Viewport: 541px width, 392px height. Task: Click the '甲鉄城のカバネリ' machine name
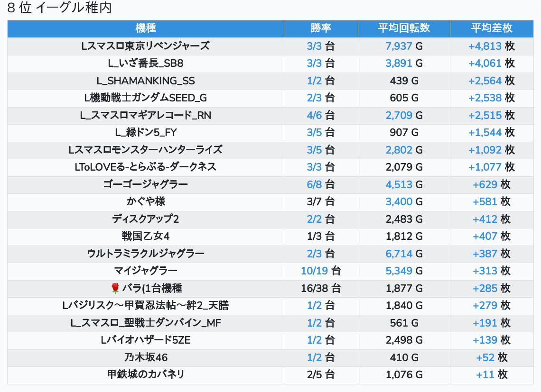146,375
